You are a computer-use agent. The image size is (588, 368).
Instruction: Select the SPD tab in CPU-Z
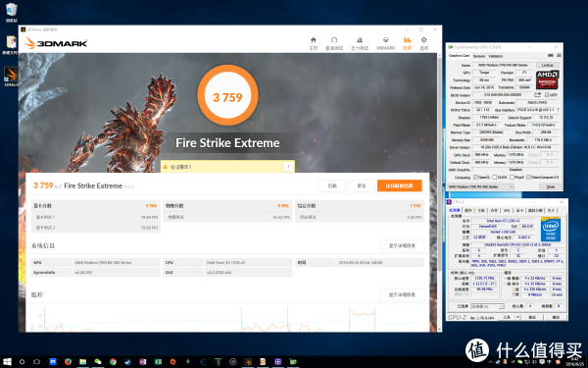pyautogui.click(x=507, y=211)
